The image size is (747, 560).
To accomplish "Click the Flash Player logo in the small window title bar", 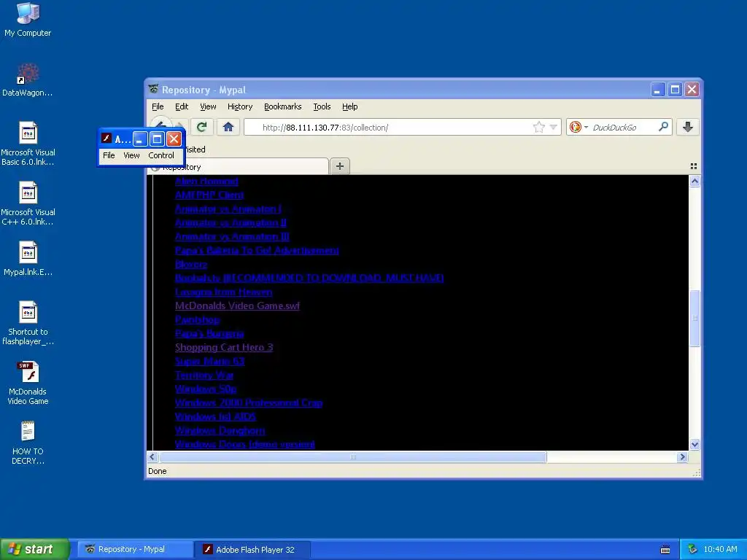I will (x=107, y=139).
